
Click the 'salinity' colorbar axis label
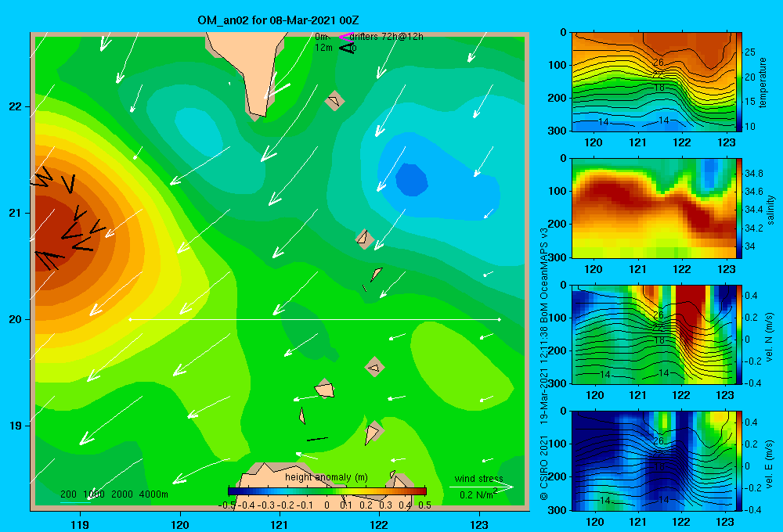[x=770, y=212]
